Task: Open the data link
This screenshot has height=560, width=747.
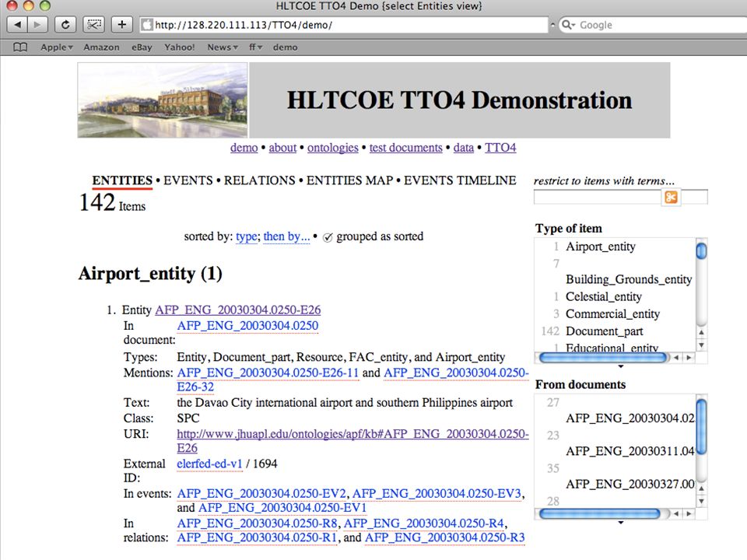Action: [x=464, y=148]
